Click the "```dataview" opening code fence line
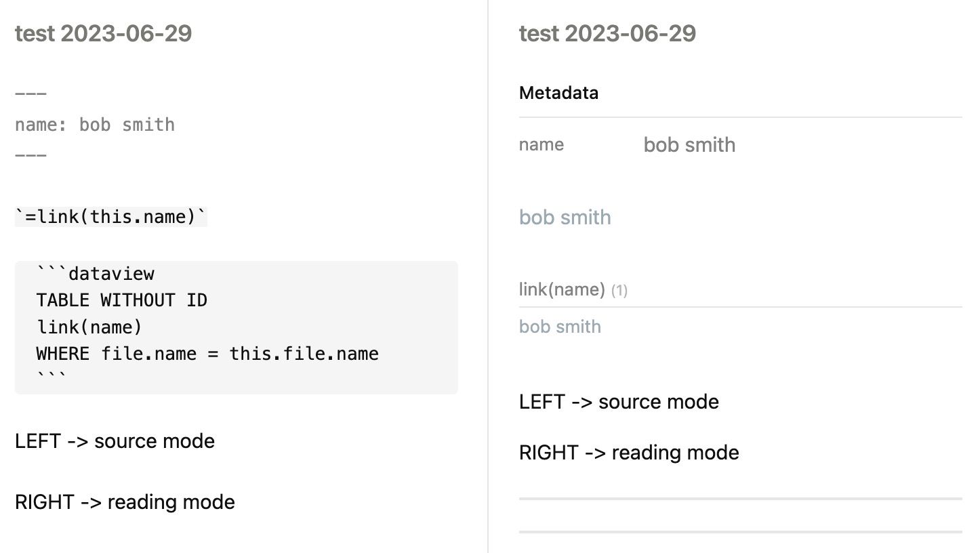The height and width of the screenshot is (553, 980). [x=96, y=274]
